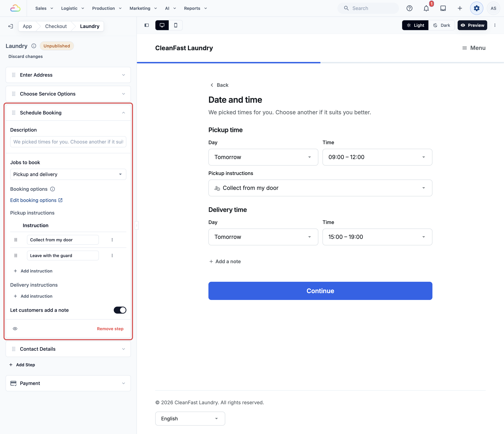Click the Payment card icon
Image resolution: width=504 pixels, height=434 pixels.
(x=14, y=383)
